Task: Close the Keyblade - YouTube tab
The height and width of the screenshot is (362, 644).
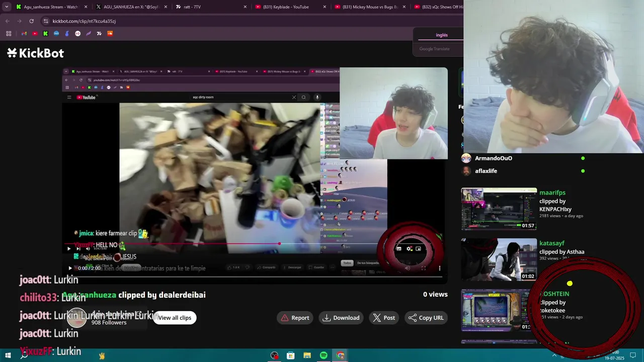Action: tap(325, 7)
